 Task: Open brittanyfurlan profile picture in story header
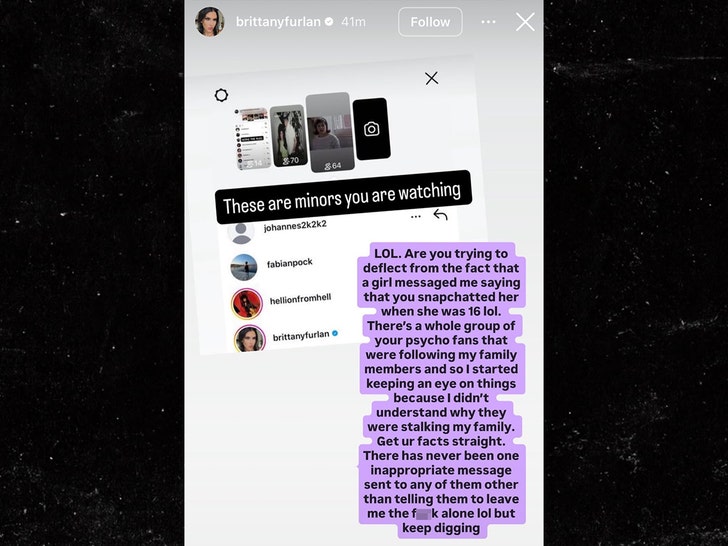[x=210, y=21]
